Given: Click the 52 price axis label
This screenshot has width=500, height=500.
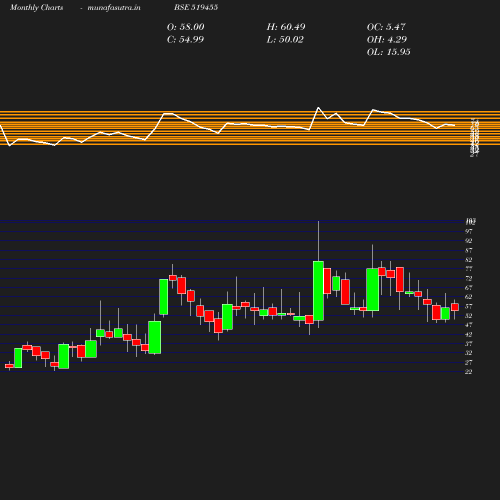Looking at the screenshot, I should 469,316.
